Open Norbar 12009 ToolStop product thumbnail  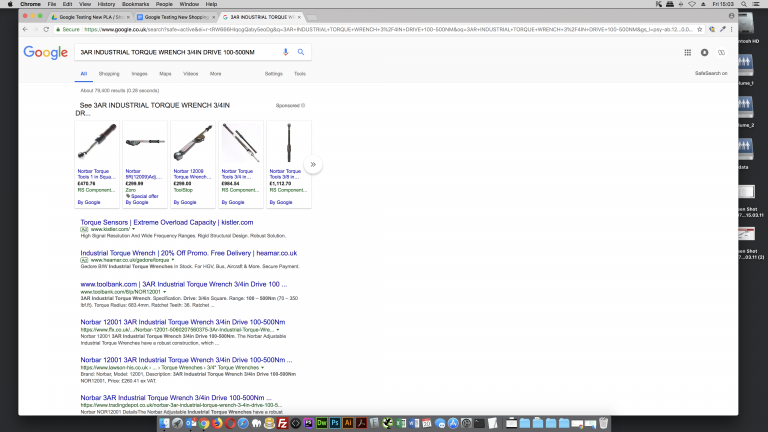click(193, 143)
